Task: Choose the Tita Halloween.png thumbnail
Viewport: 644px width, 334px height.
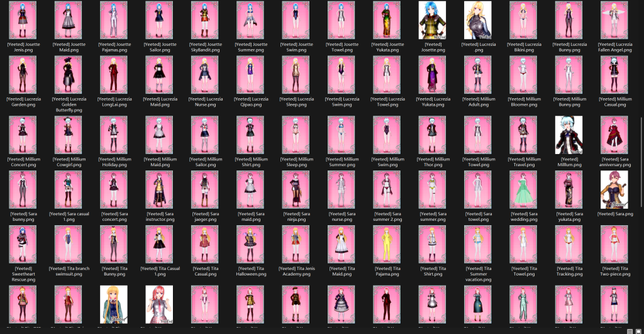Action: click(x=250, y=245)
